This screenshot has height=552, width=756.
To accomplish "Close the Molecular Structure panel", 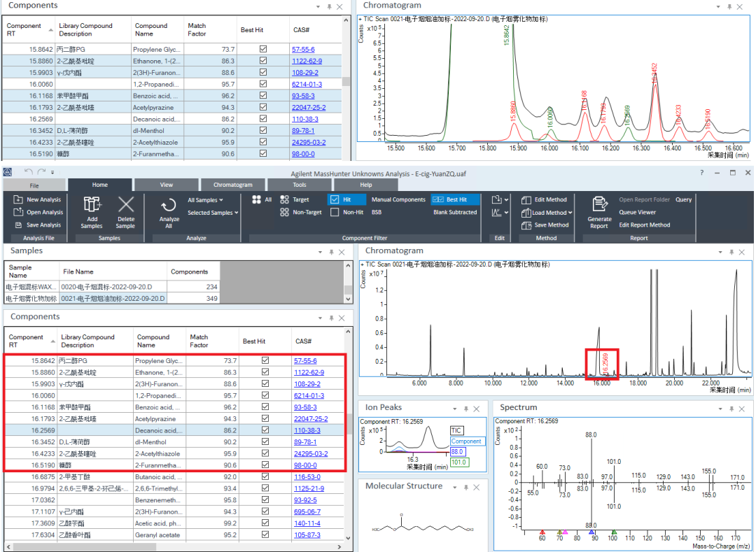I will coord(477,487).
